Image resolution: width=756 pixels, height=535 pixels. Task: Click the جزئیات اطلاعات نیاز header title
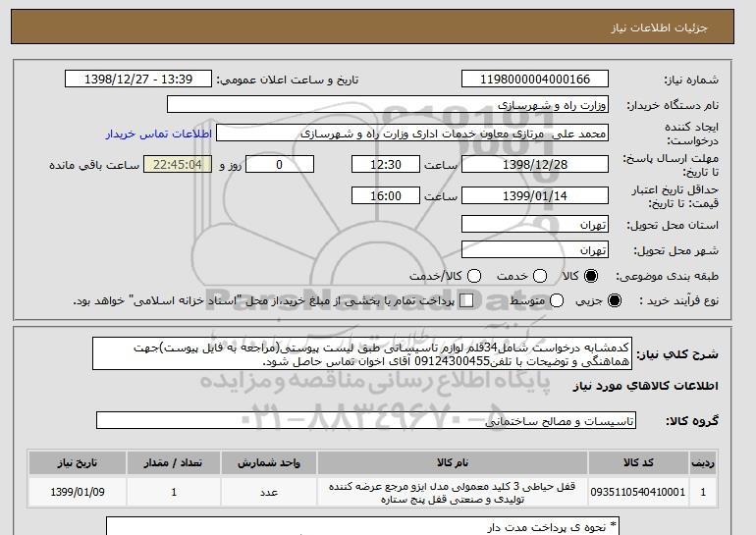click(x=659, y=27)
